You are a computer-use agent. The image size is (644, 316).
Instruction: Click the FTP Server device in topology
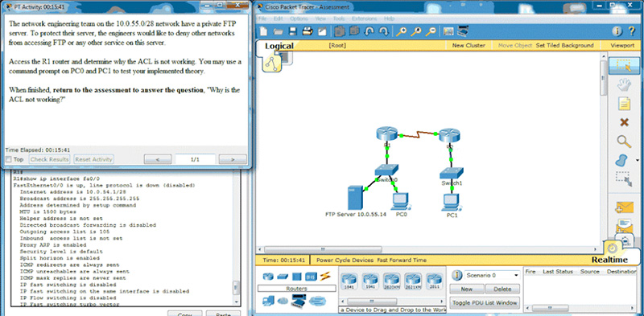354,198
